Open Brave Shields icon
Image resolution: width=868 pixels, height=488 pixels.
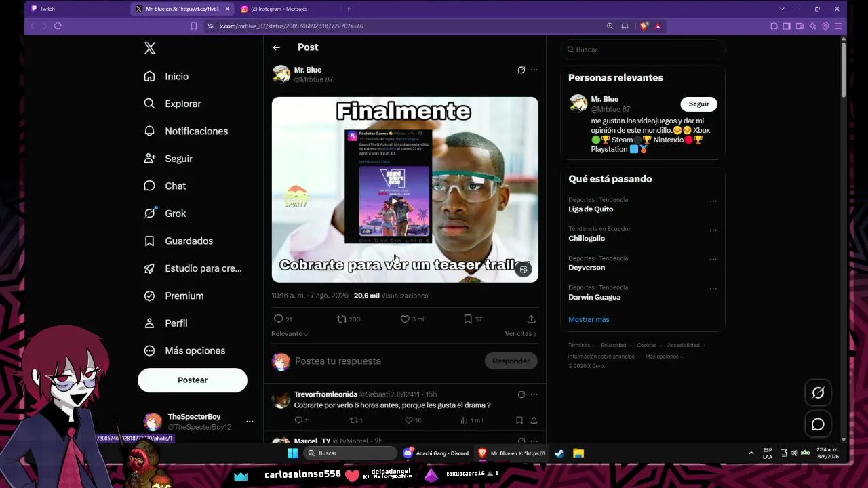point(644,26)
